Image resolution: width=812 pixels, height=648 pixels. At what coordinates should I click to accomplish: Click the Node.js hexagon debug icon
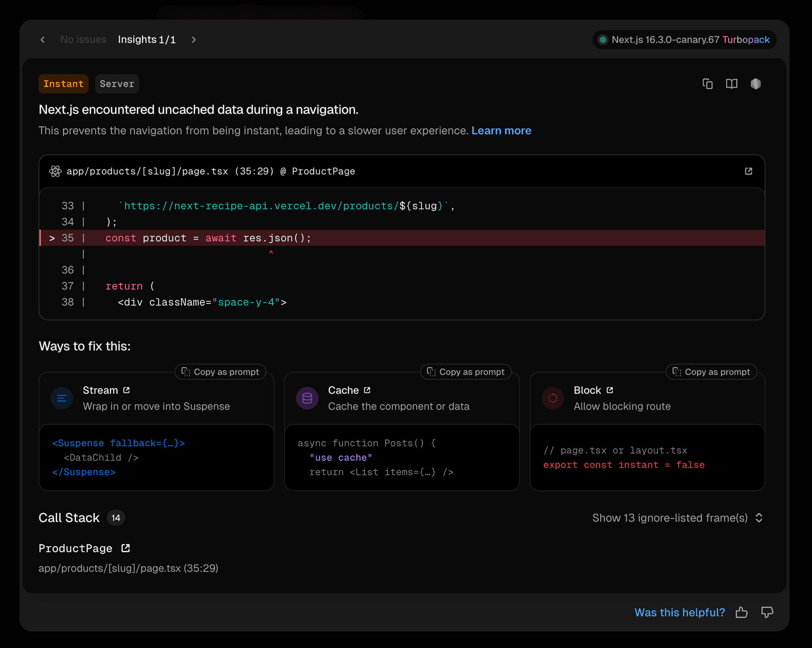click(x=756, y=84)
